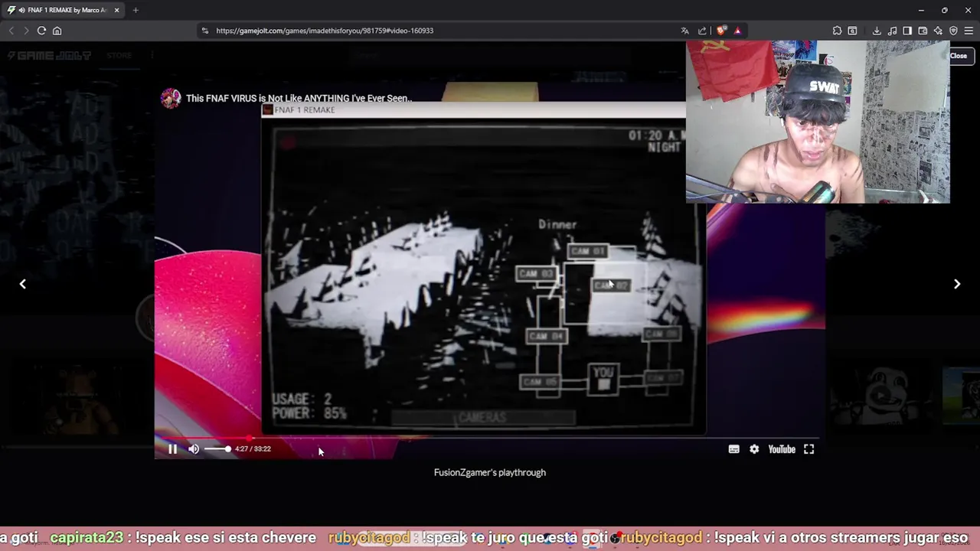Open Game Jolt logo home link
Image resolution: width=980 pixels, height=551 pixels.
point(50,55)
